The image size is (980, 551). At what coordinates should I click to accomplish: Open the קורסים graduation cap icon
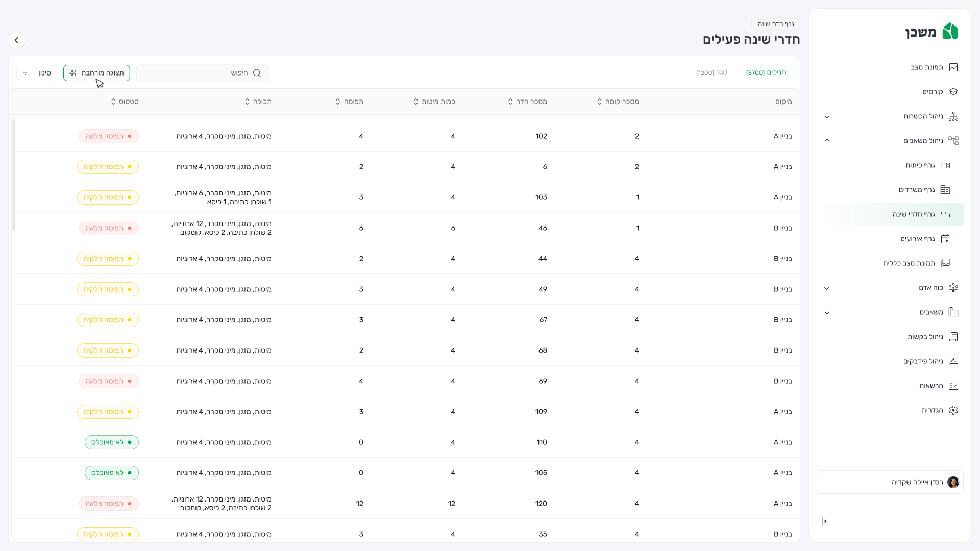pyautogui.click(x=953, y=92)
